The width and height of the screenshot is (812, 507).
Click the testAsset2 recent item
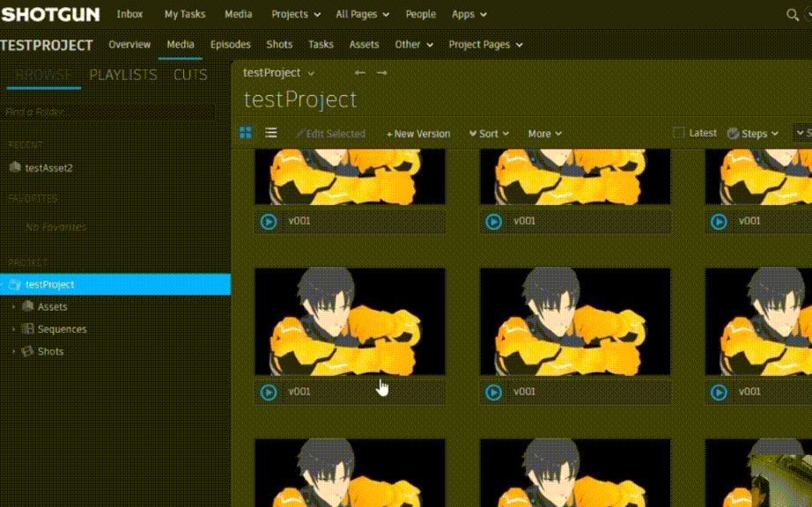[48, 167]
